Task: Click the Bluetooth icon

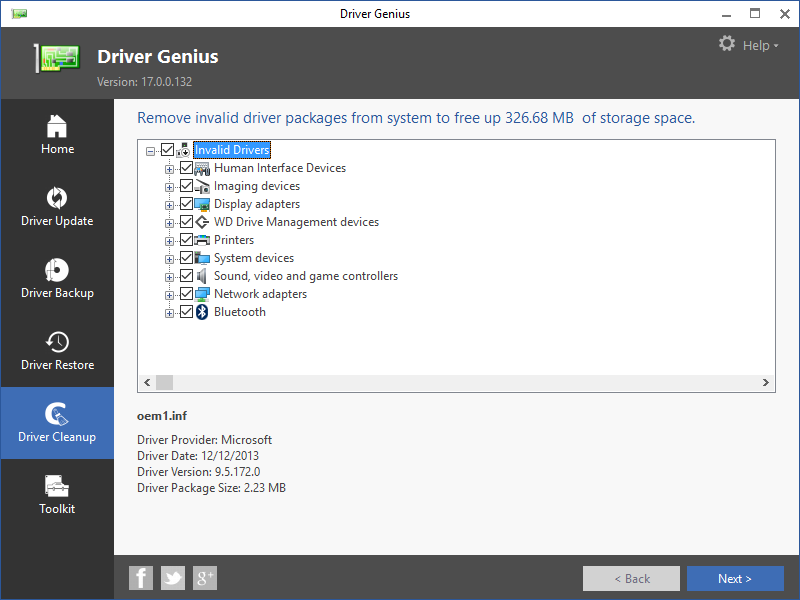Action: pos(202,312)
